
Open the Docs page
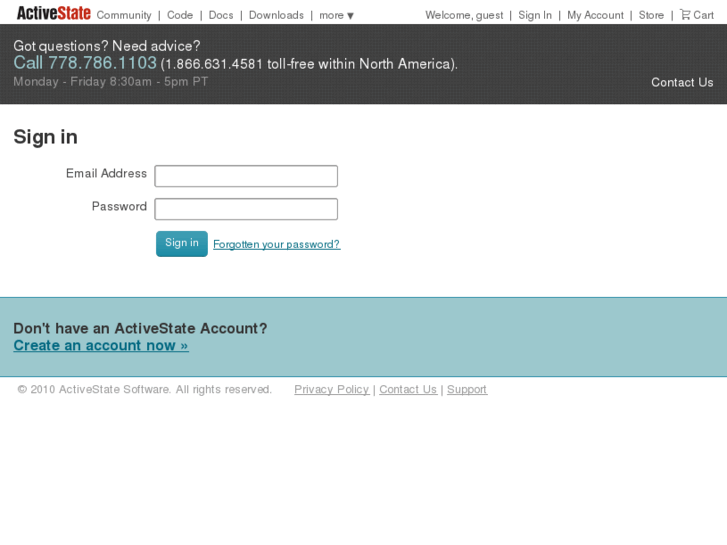coord(221,15)
